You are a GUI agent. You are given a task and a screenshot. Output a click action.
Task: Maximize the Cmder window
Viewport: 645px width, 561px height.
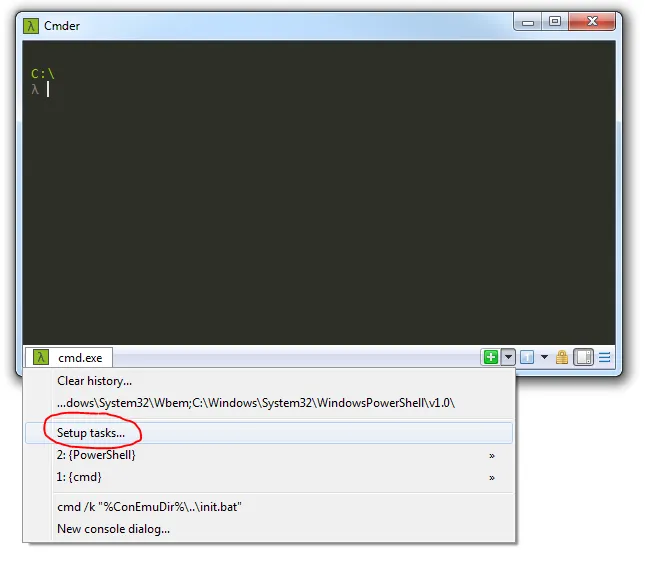[555, 21]
